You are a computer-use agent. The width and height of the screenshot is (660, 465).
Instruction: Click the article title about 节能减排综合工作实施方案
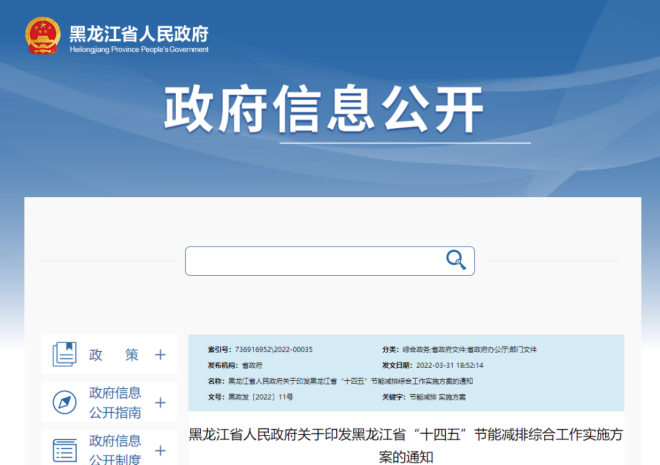click(405, 445)
